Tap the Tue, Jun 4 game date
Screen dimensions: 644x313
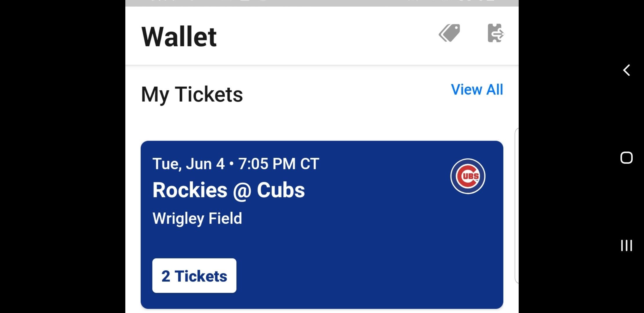point(189,164)
